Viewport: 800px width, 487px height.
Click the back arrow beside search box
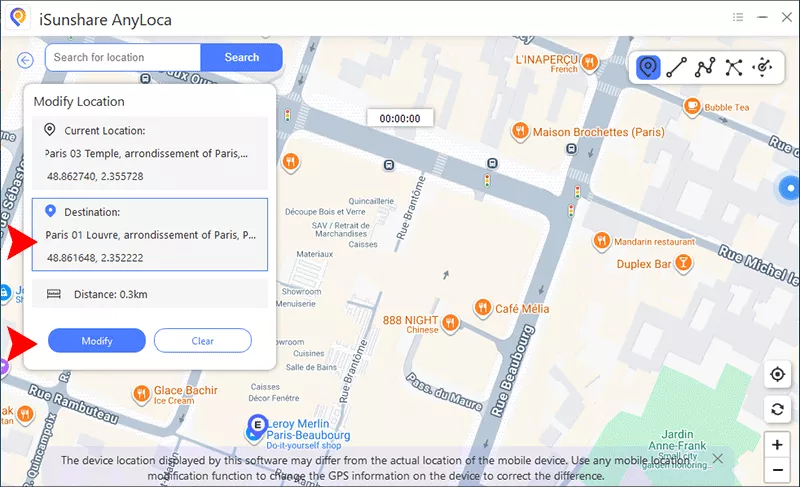click(26, 60)
